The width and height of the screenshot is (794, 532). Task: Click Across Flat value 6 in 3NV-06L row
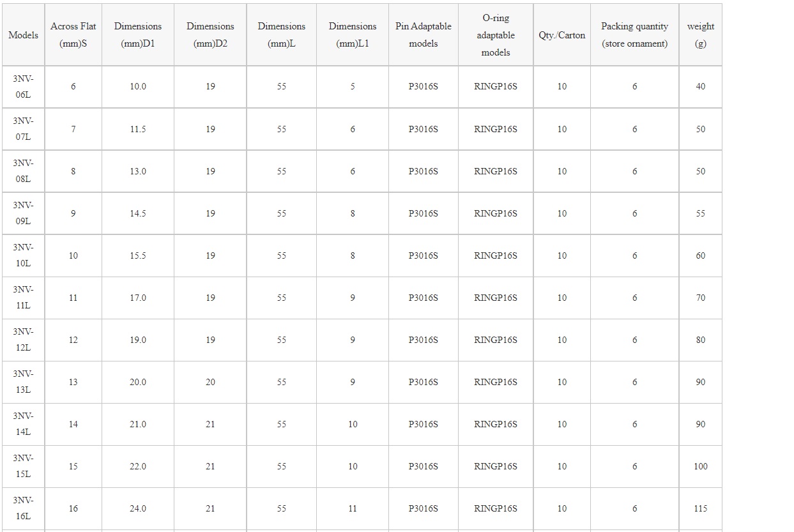73,86
